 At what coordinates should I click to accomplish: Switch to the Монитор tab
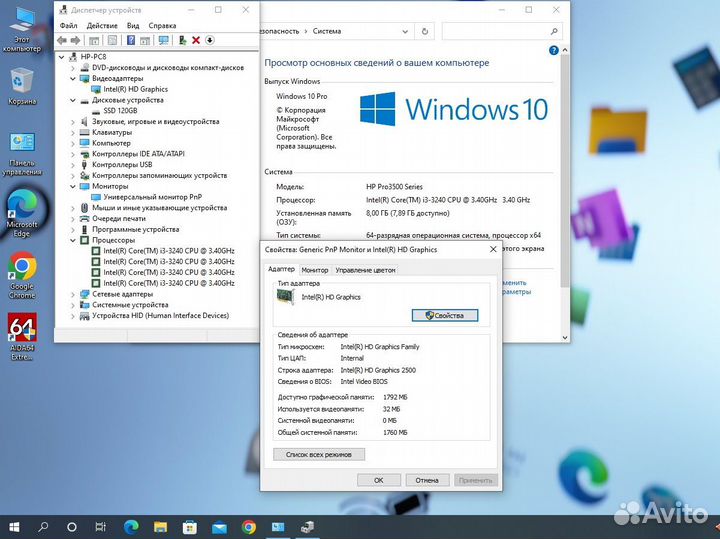315,270
